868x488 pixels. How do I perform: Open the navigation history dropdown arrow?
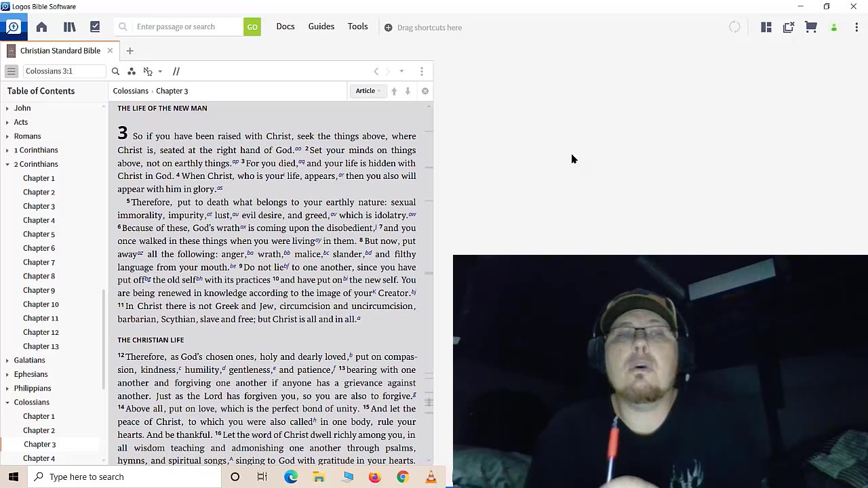coord(401,71)
